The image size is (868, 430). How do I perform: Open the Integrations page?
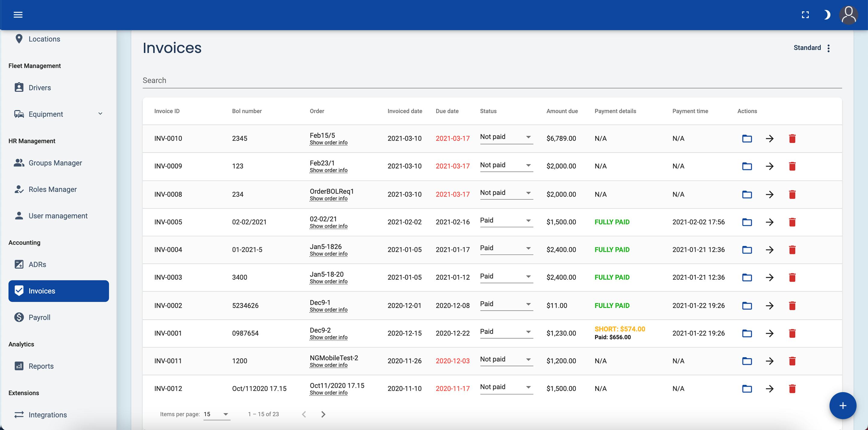pyautogui.click(x=48, y=415)
